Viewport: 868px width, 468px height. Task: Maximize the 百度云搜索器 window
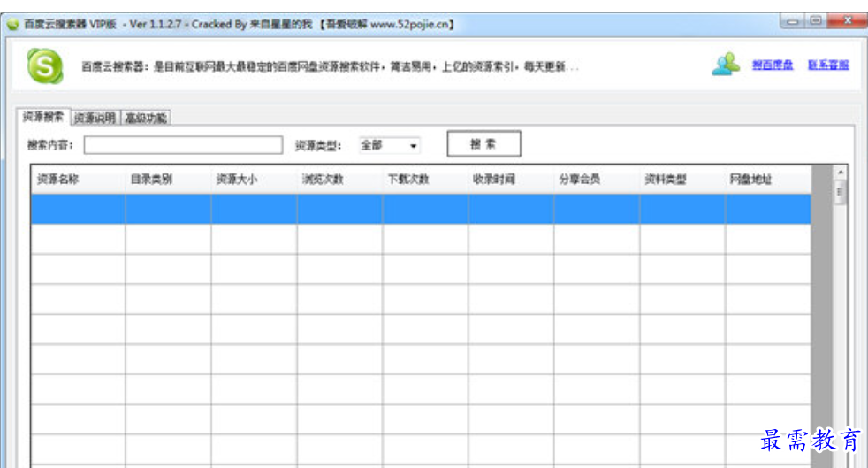(816, 21)
